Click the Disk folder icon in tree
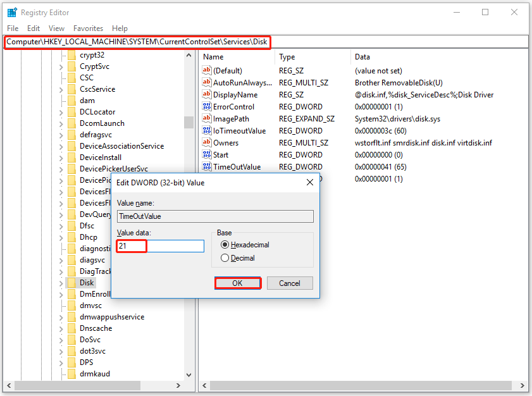The image size is (532, 396). [x=71, y=283]
